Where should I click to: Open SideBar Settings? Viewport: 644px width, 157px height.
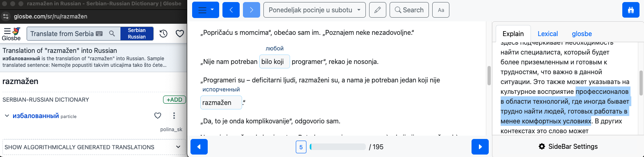568,146
